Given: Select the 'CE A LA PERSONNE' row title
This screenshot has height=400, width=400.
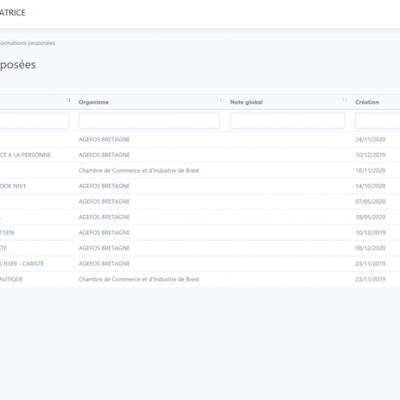Looking at the screenshot, I should pos(25,155).
